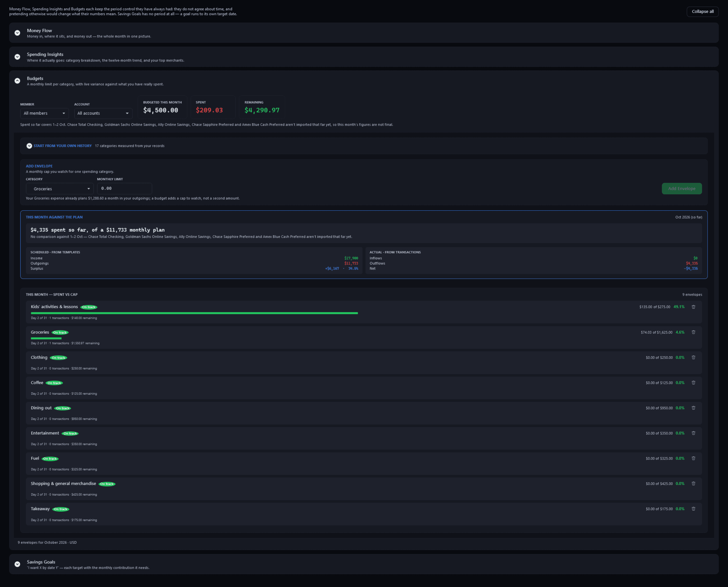Click the Groceries progress bar
The image size is (728, 587).
click(46, 338)
